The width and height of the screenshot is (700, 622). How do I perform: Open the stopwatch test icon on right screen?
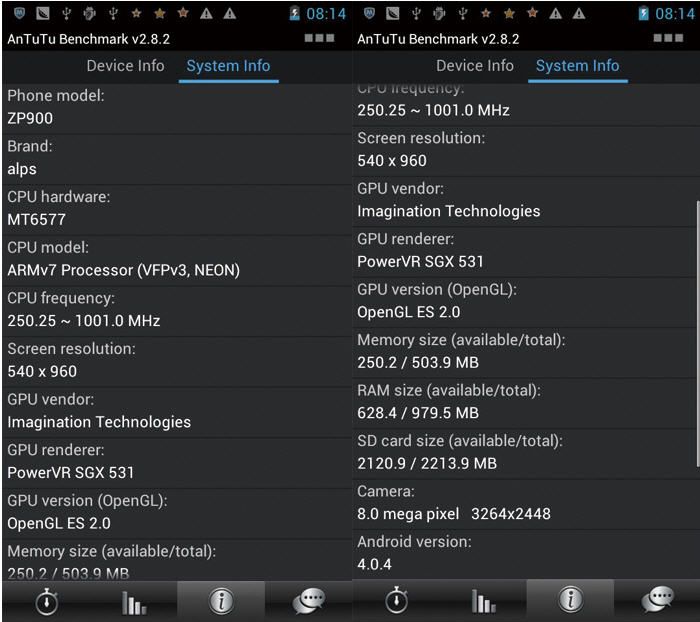point(396,601)
